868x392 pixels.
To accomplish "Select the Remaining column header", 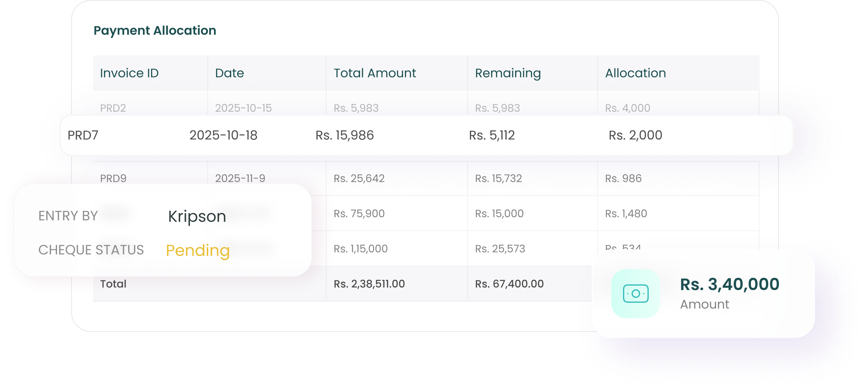I will [x=508, y=73].
